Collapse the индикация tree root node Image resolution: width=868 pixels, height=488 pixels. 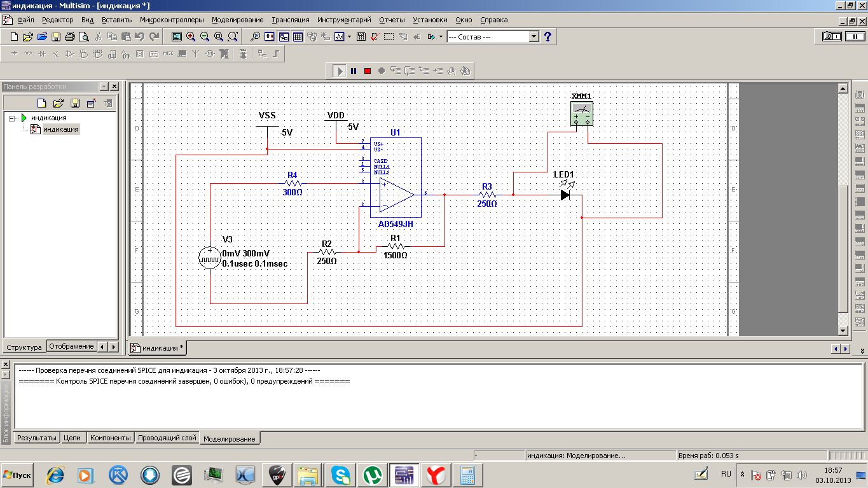coord(12,118)
